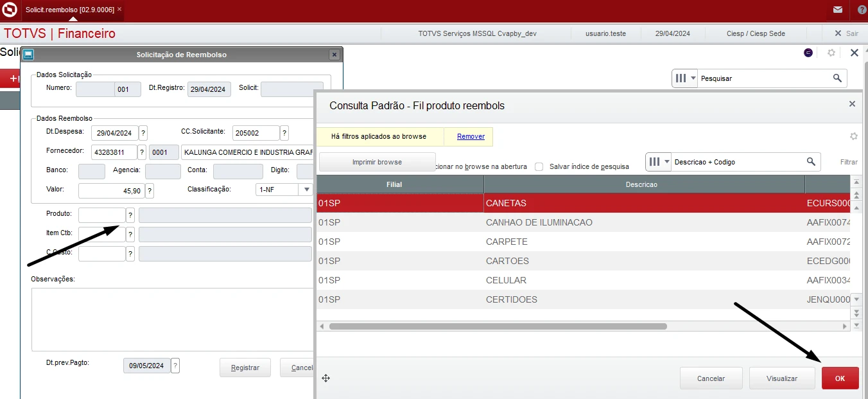Image resolution: width=868 pixels, height=399 pixels.
Task: Expand the Classificação dropdown
Action: point(306,190)
